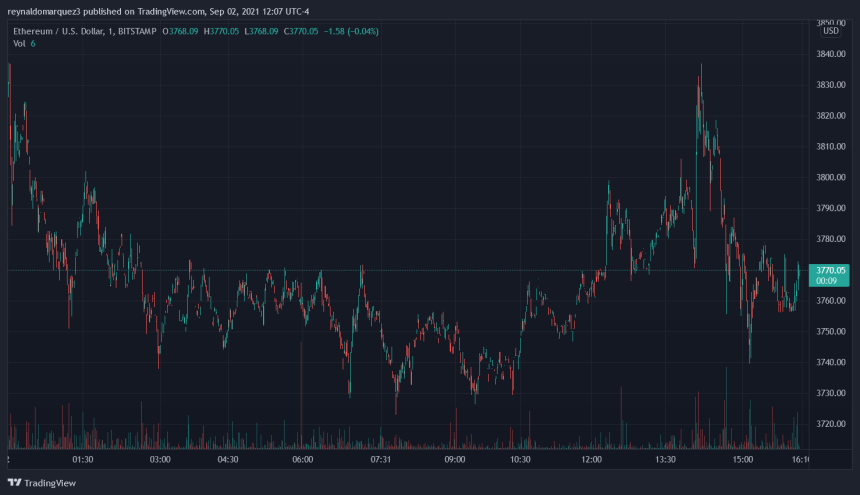Viewport: 860px width, 495px height.
Task: Click the 3750.00 price axis label
Action: click(830, 331)
